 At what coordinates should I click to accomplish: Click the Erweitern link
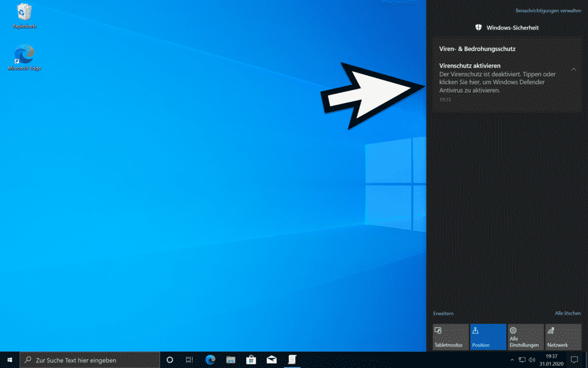pos(443,313)
